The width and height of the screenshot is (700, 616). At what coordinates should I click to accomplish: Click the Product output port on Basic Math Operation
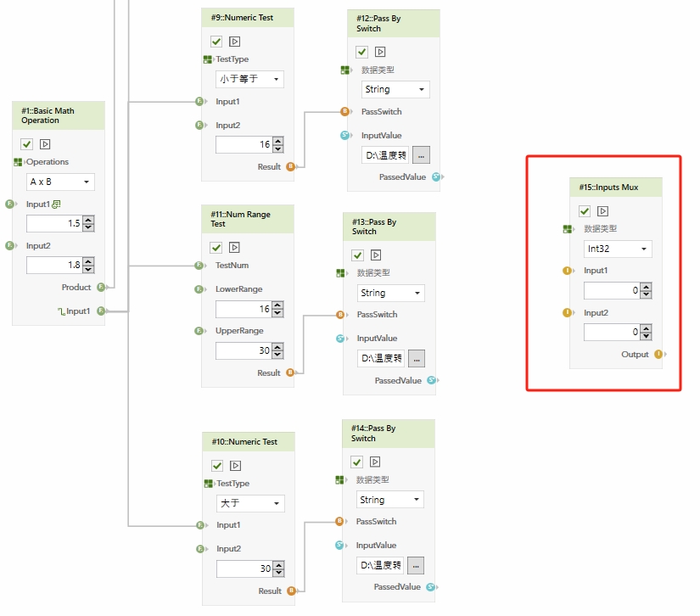point(101,288)
